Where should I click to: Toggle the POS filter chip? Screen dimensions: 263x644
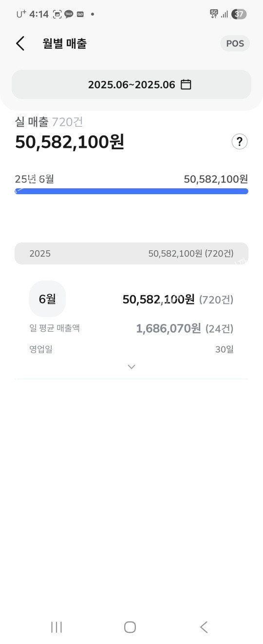235,43
